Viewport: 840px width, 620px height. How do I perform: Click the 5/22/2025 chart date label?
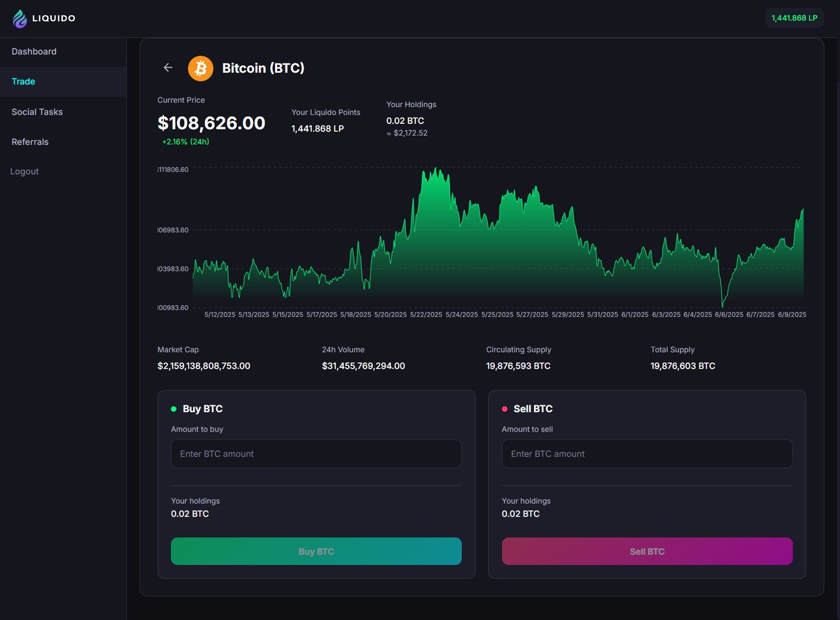pos(426,315)
